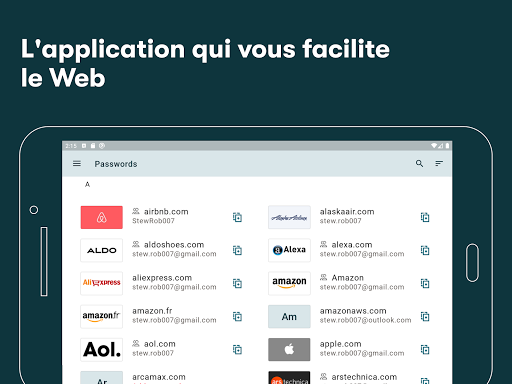The width and height of the screenshot is (512, 384).
Task: Copy password for Amazon entry
Action: pos(425,283)
